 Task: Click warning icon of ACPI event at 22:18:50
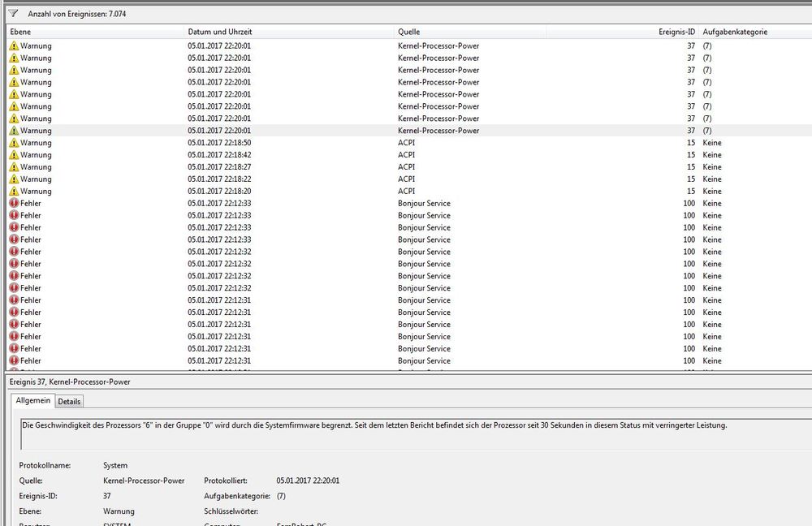13,143
